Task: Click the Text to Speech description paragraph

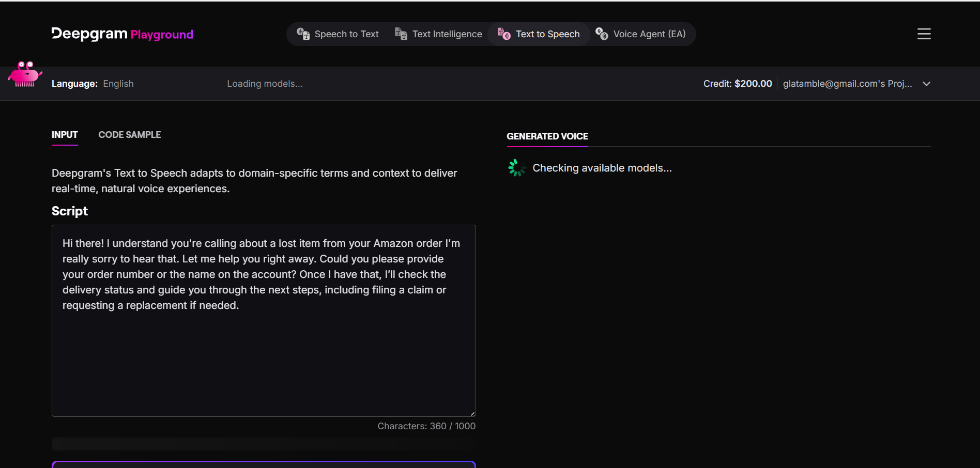Action: tap(254, 181)
